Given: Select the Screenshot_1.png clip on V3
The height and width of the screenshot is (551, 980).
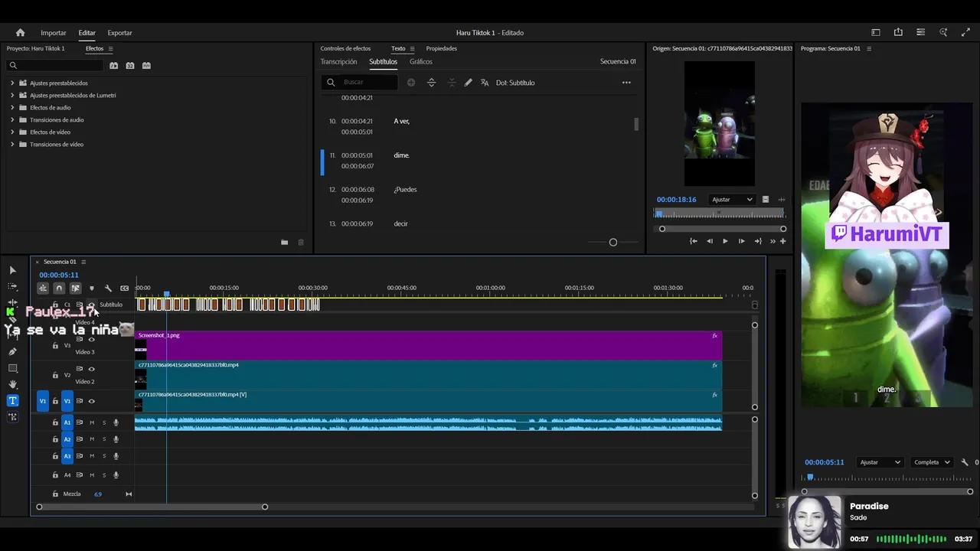Looking at the screenshot, I should (429, 346).
